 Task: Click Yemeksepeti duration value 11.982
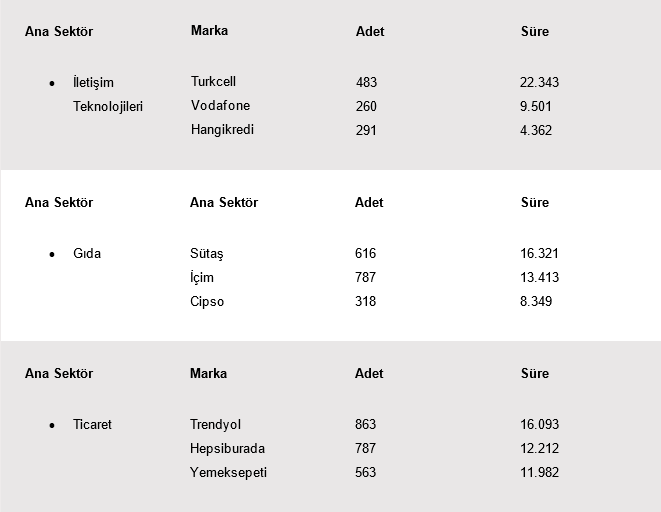pos(539,473)
